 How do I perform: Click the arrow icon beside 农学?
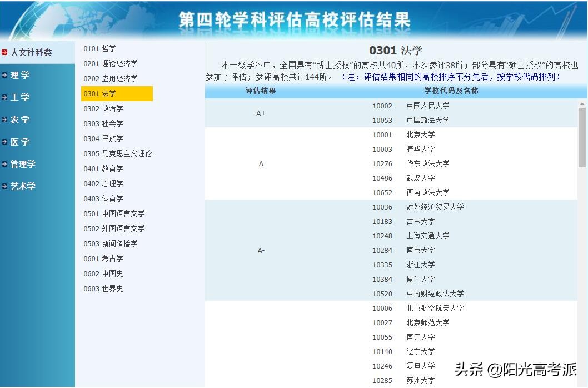4,120
